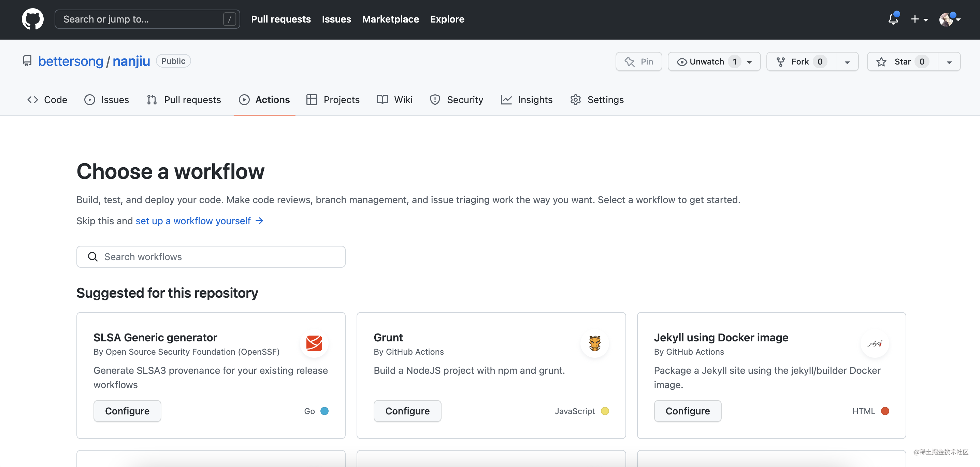Switch to the Wiki tab

point(403,99)
